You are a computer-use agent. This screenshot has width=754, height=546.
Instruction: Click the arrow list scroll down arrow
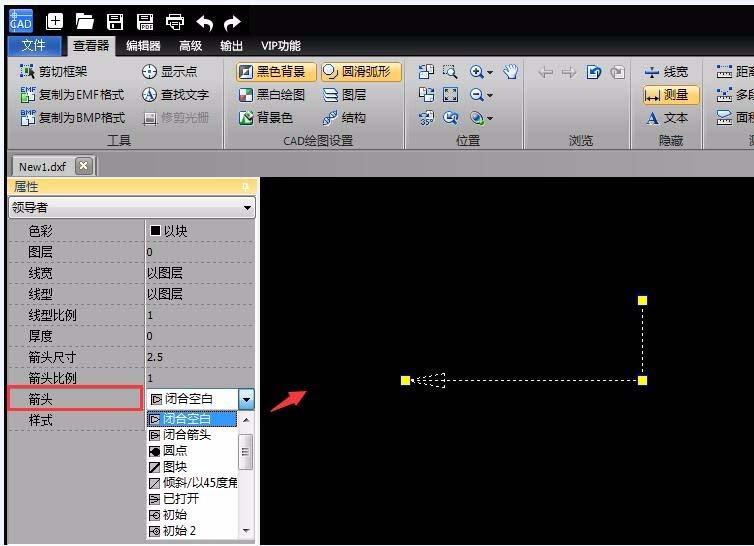click(x=246, y=531)
